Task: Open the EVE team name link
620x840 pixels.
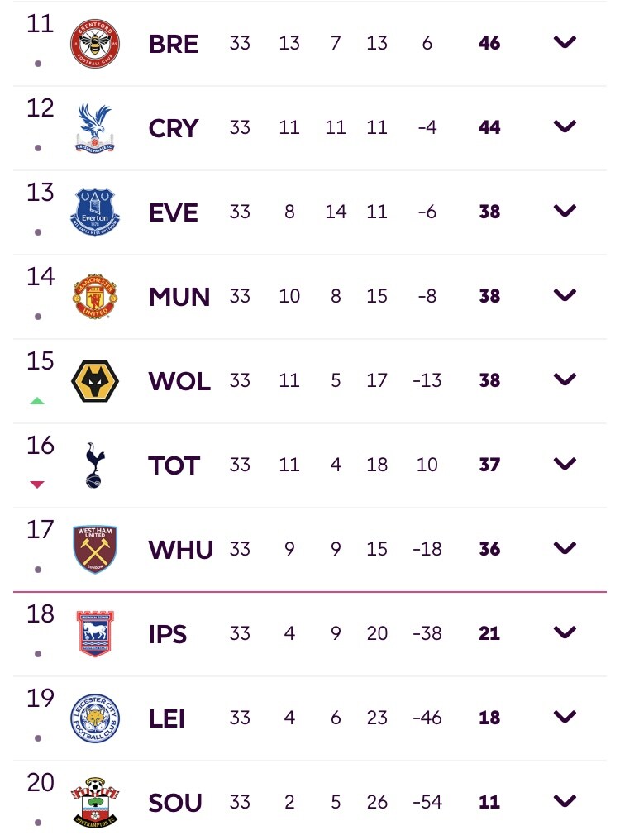Action: [173, 212]
